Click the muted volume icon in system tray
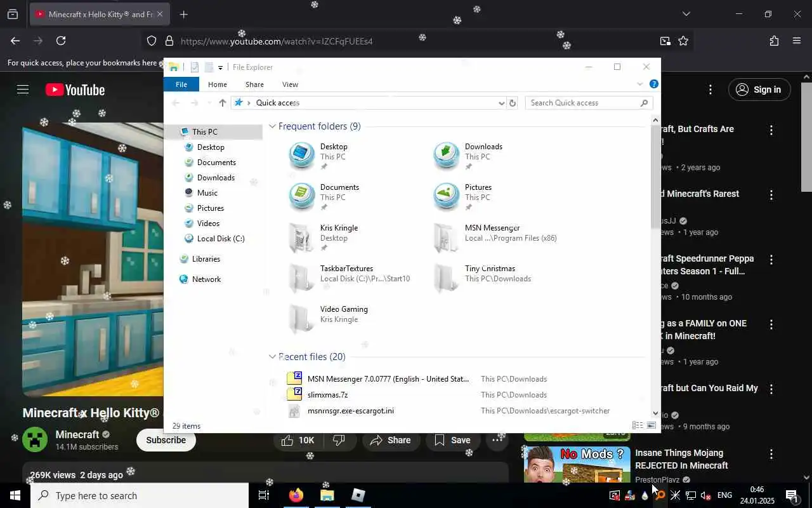The image size is (812, 508). (705, 495)
